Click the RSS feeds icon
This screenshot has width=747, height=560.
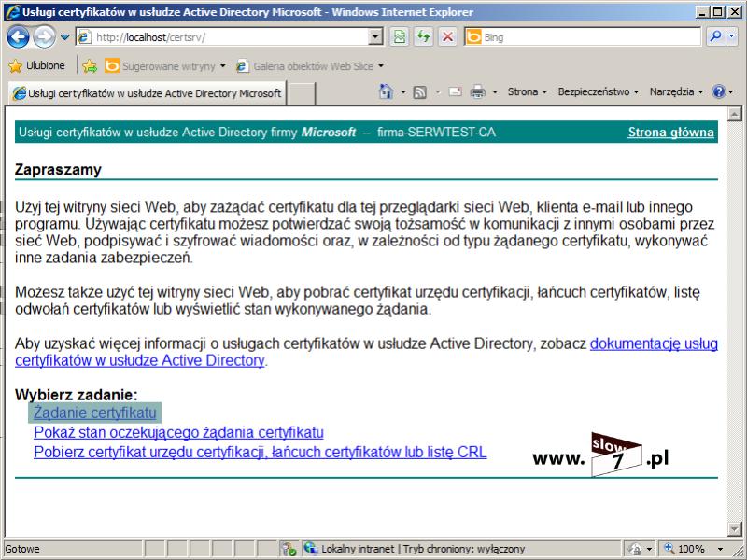[x=419, y=91]
